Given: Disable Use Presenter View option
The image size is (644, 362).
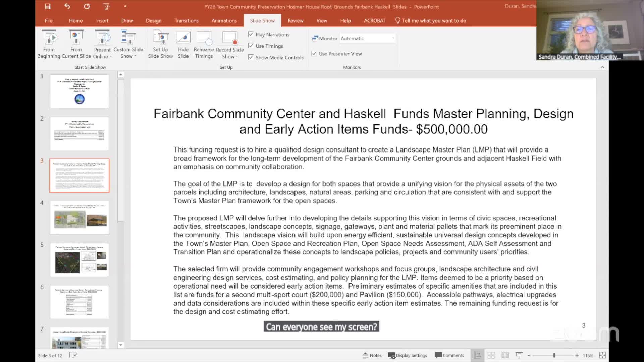Looking at the screenshot, I should pyautogui.click(x=314, y=54).
